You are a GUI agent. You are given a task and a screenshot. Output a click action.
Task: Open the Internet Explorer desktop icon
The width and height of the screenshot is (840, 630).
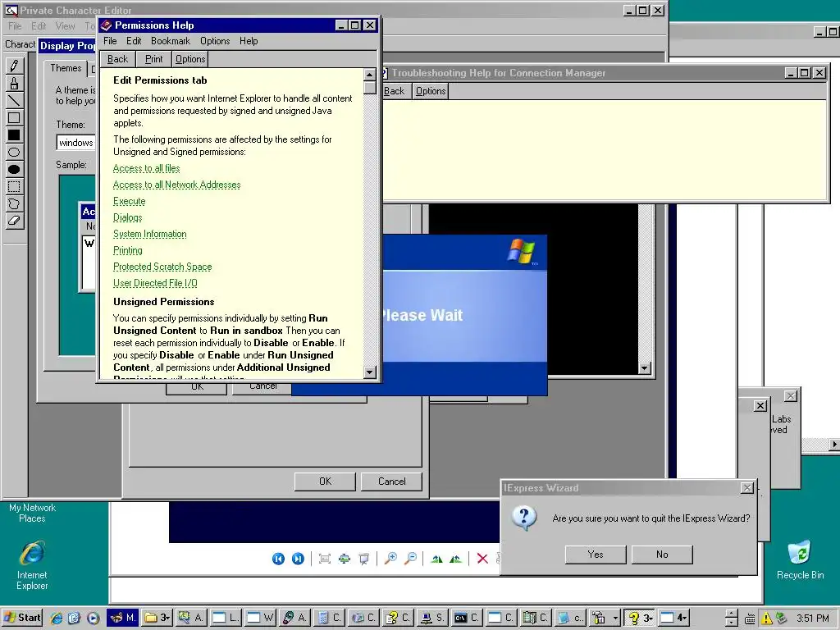[x=32, y=565]
